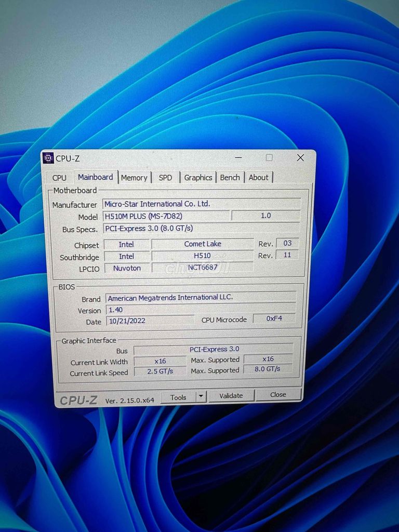Click the CPU-Z app icon in title bar

[48, 158]
